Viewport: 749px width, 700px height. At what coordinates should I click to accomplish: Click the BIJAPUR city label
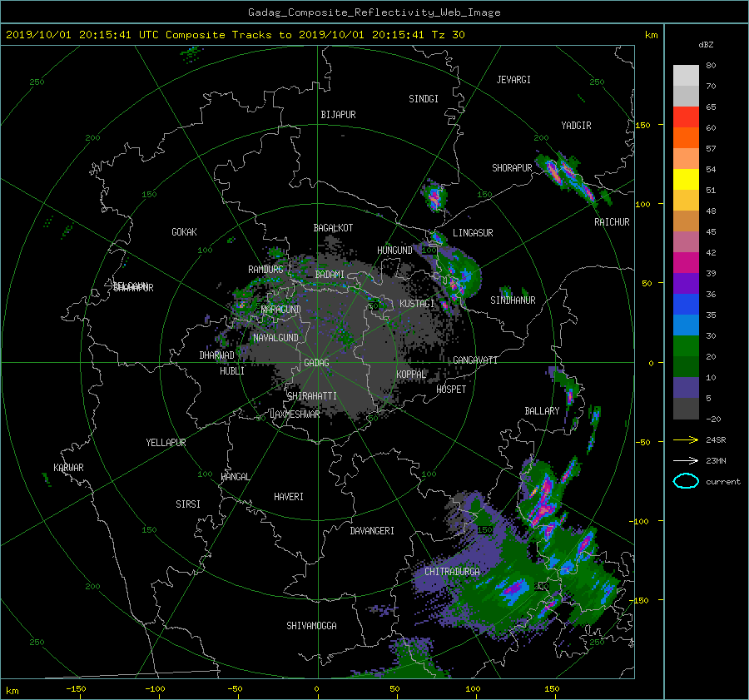pyautogui.click(x=338, y=115)
